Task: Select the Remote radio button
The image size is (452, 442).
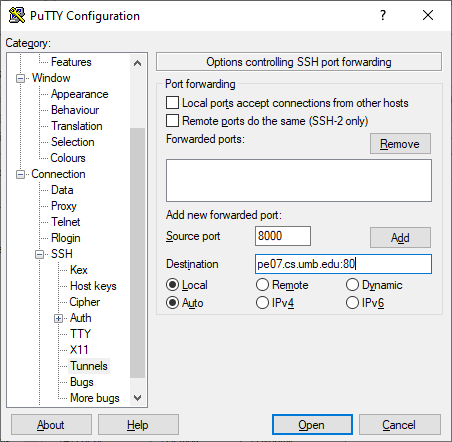Action: tap(262, 285)
